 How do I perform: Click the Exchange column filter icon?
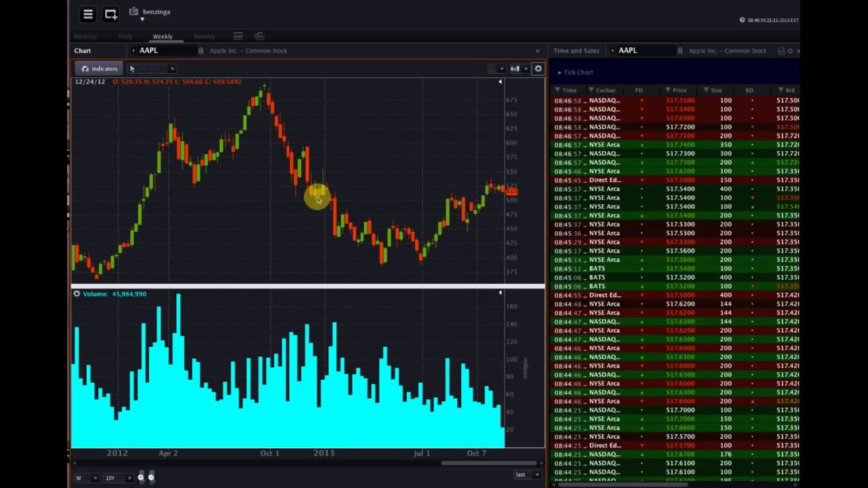coord(591,90)
